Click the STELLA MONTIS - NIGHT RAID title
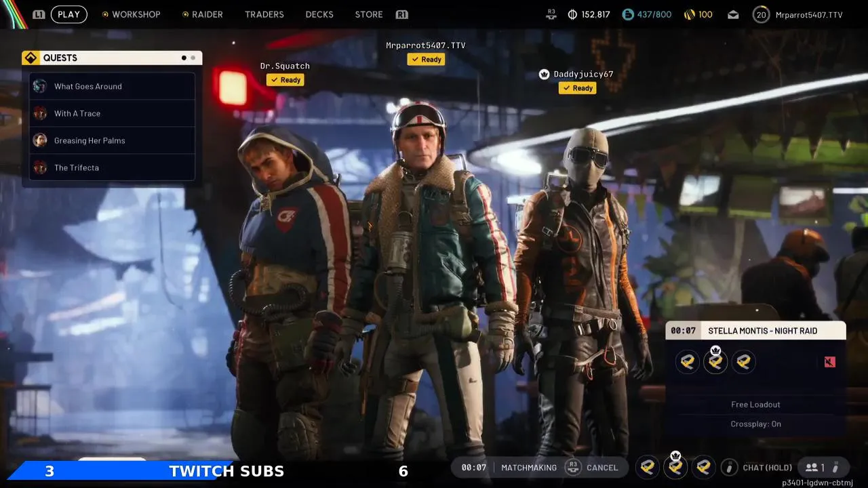The image size is (868, 488). (763, 331)
